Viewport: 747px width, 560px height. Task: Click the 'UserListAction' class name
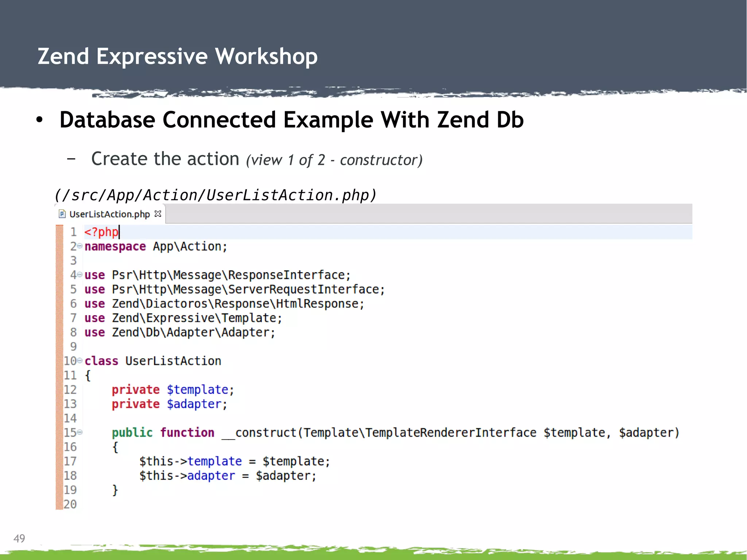coord(173,361)
